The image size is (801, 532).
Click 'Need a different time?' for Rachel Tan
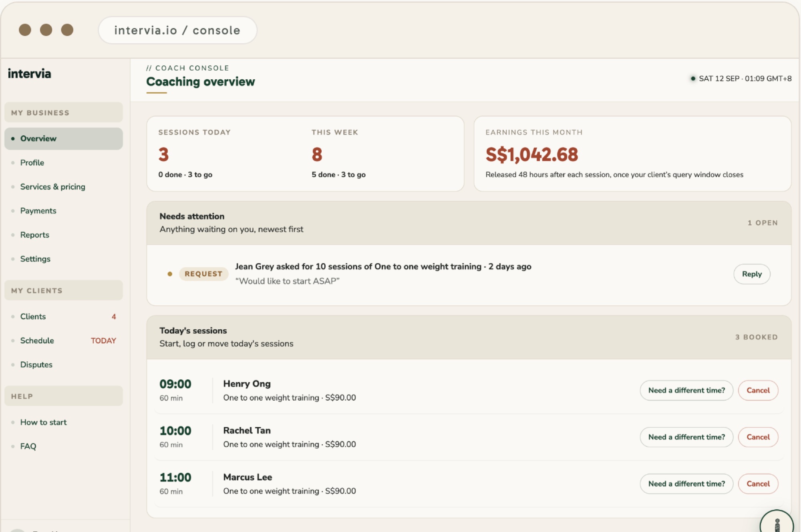[686, 437]
